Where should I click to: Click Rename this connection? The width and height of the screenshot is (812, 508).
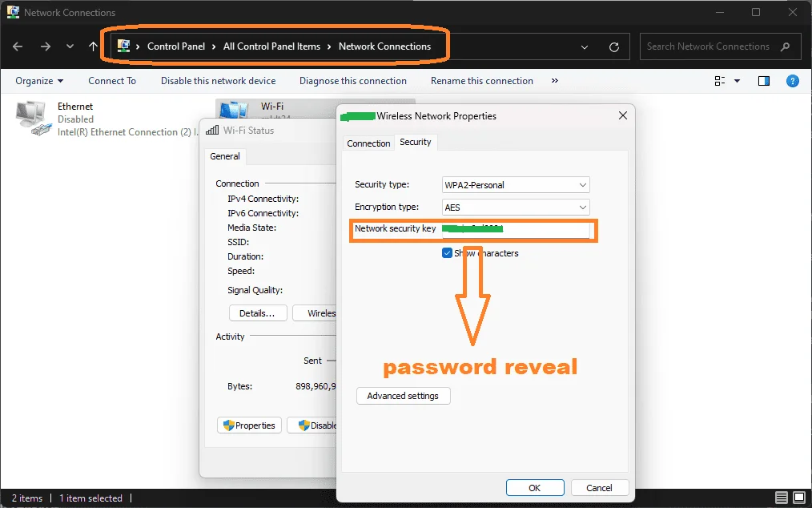tap(481, 81)
